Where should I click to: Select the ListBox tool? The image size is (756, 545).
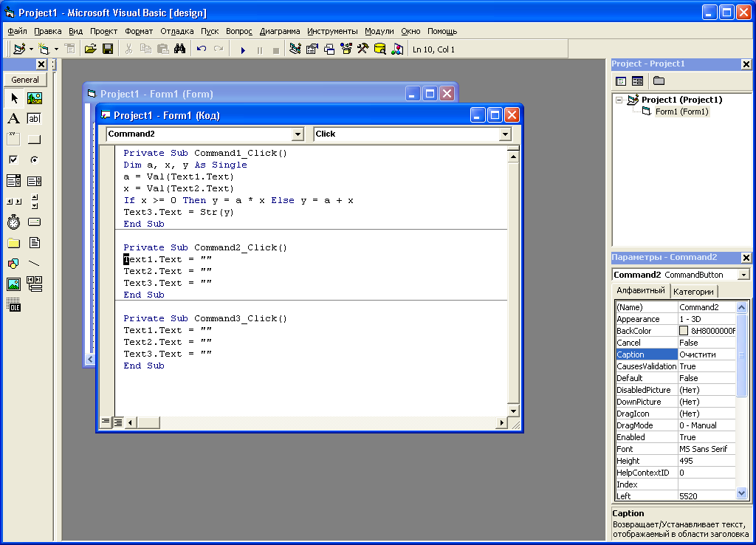34,181
